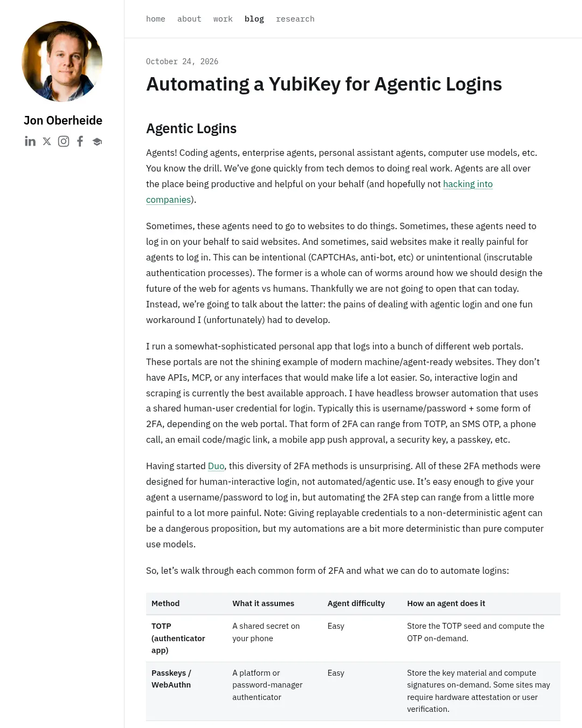Click Jon Oberheide's profile photo
The width and height of the screenshot is (582, 728).
(x=62, y=61)
